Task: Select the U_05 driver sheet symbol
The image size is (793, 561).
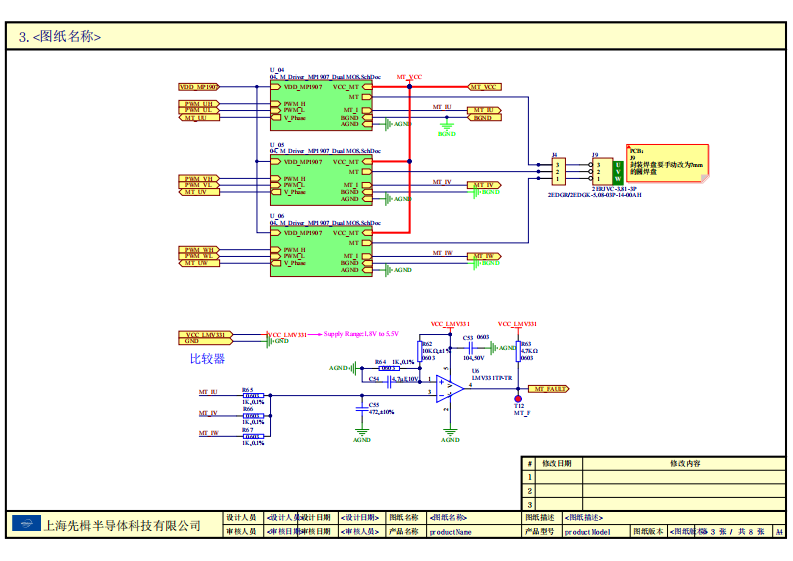Action: (x=321, y=180)
